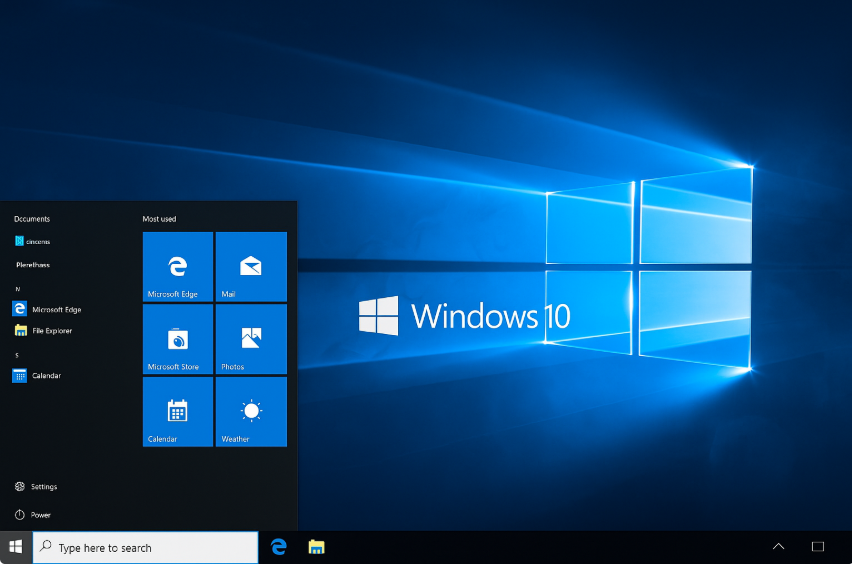This screenshot has height=565, width=852.
Task: Open the Mail tile
Action: tap(251, 267)
